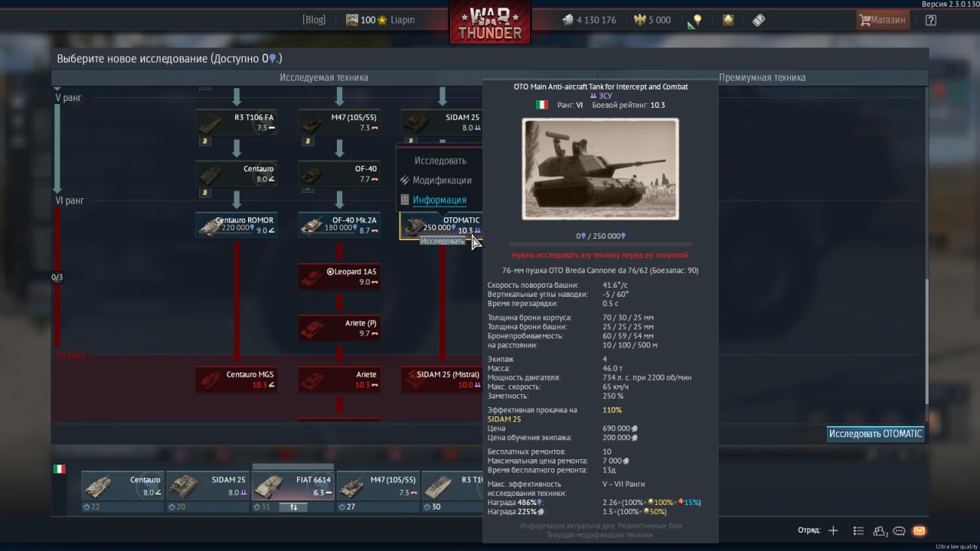Select M47 (105/55) crew slot in the lineup
Image resolution: width=980 pixels, height=551 pixels.
pyautogui.click(x=377, y=485)
